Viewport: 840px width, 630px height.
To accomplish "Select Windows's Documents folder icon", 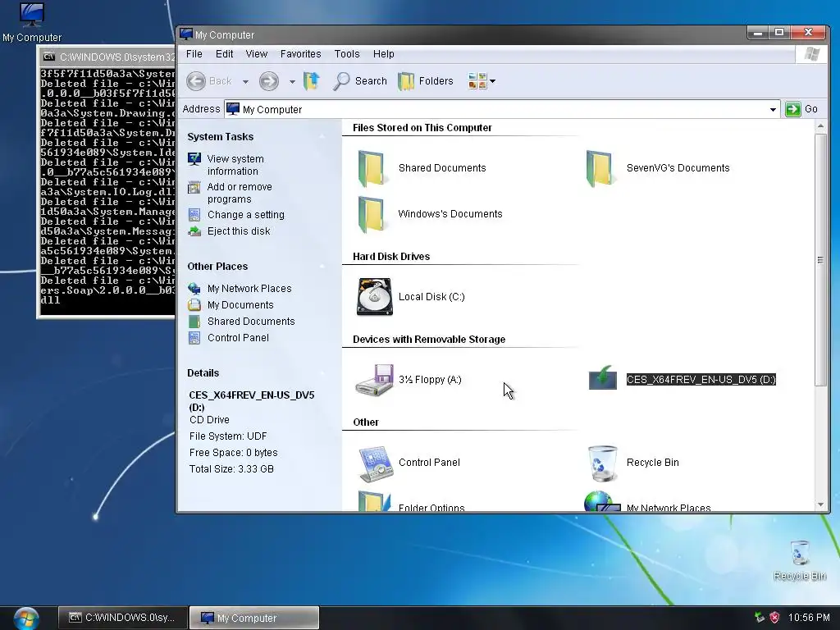I will [x=371, y=214].
